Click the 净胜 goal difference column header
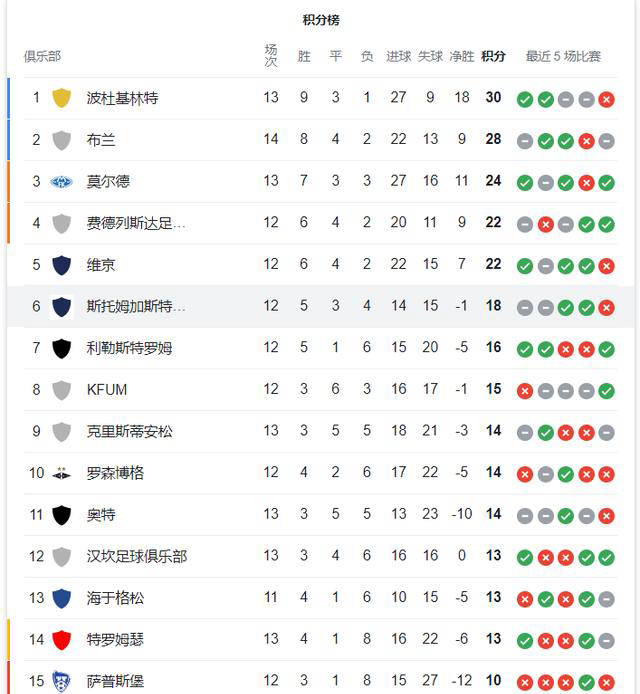640x694 pixels. click(x=461, y=57)
